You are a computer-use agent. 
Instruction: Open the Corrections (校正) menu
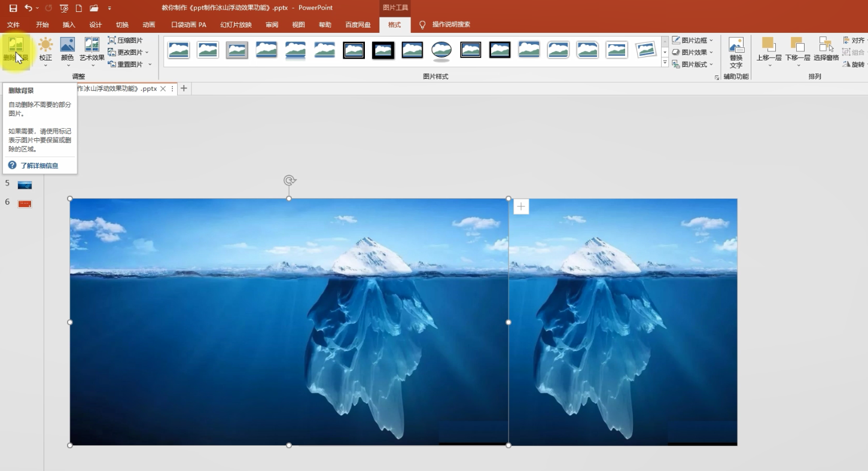(x=45, y=51)
